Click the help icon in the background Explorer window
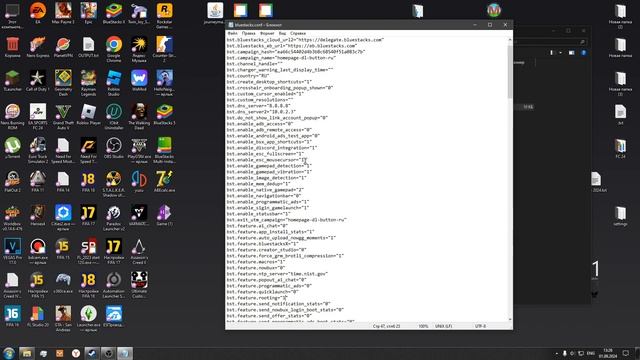The width and height of the screenshot is (640, 360). [x=584, y=53]
